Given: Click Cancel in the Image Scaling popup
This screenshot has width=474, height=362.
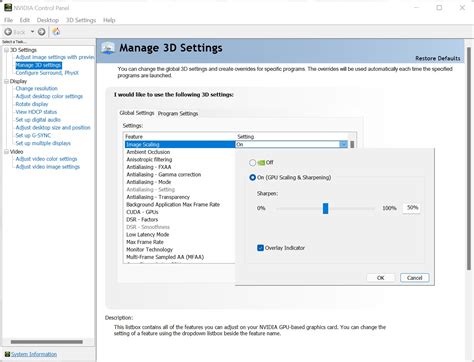Looking at the screenshot, I should click(414, 278).
